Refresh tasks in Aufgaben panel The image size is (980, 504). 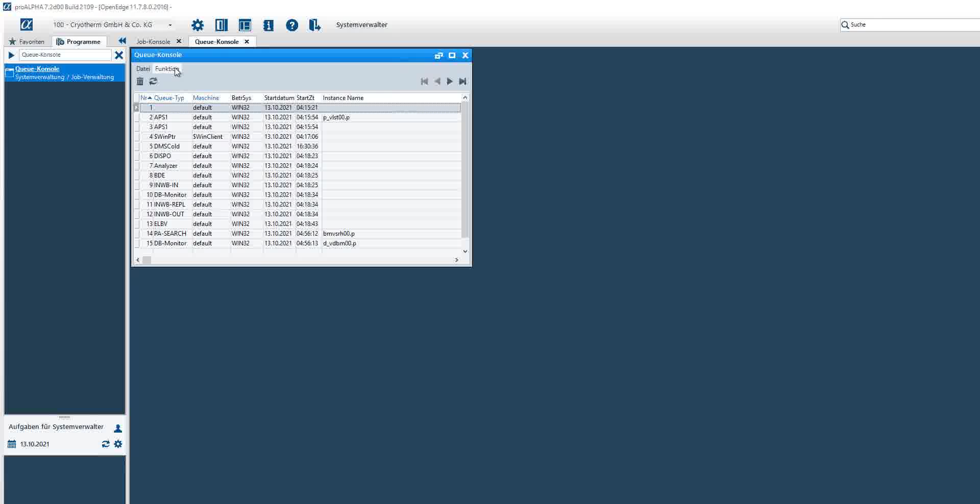pyautogui.click(x=106, y=444)
